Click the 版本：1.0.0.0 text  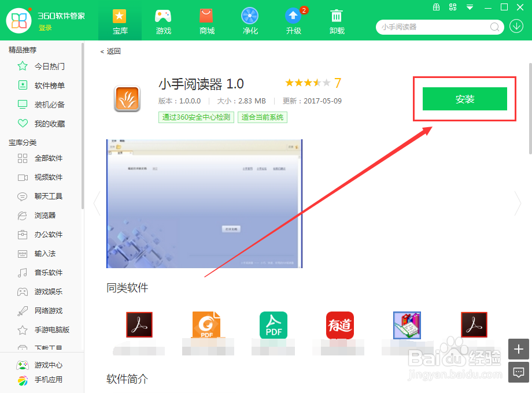click(x=179, y=101)
